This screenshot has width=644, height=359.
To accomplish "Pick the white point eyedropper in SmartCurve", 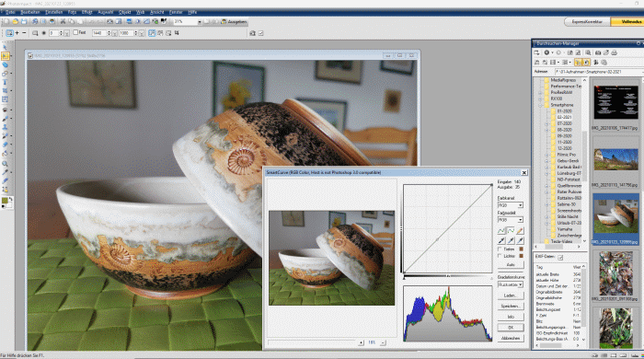I will [x=520, y=240].
